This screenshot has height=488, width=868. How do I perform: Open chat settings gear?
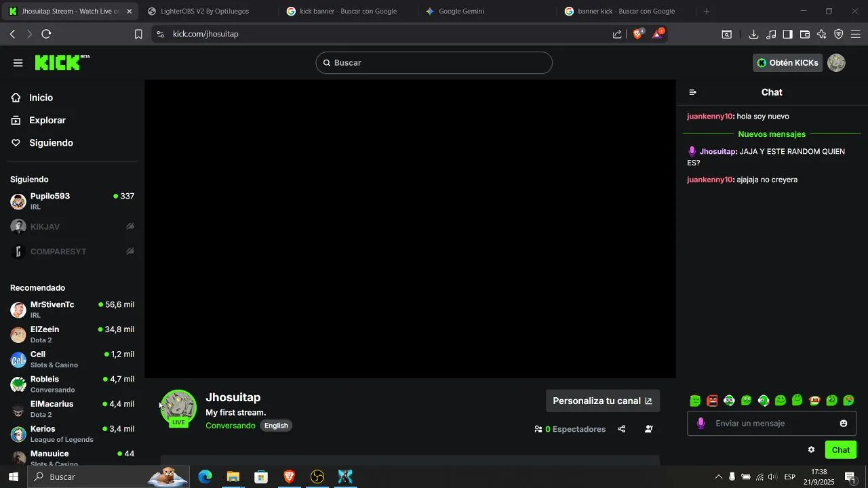[x=811, y=450]
